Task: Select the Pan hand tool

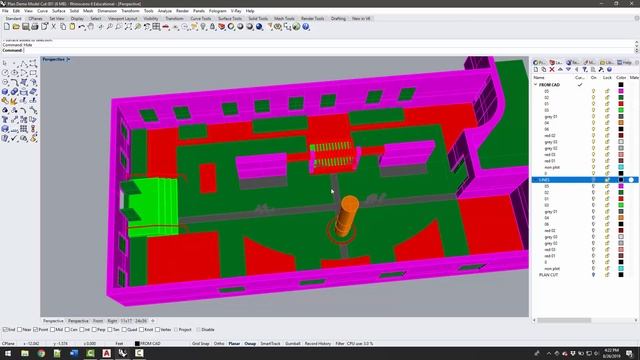Action: coord(91,27)
